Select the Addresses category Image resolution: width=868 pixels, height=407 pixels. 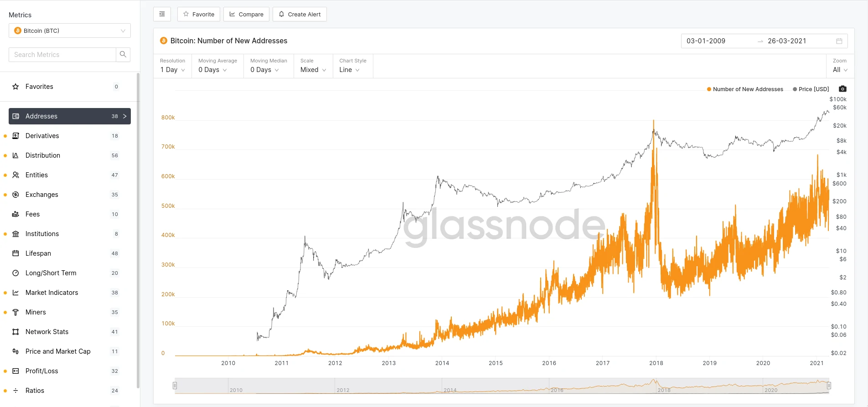click(70, 116)
